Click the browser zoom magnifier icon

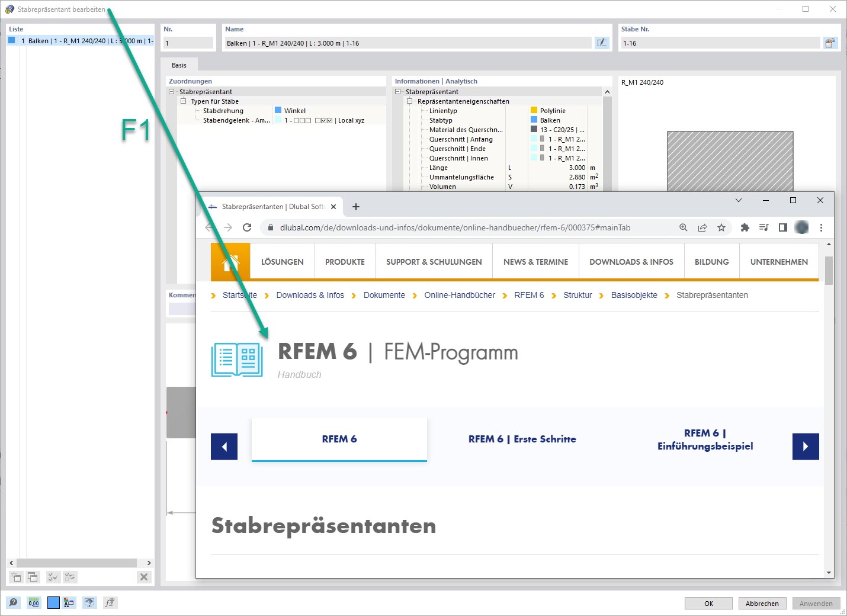684,227
